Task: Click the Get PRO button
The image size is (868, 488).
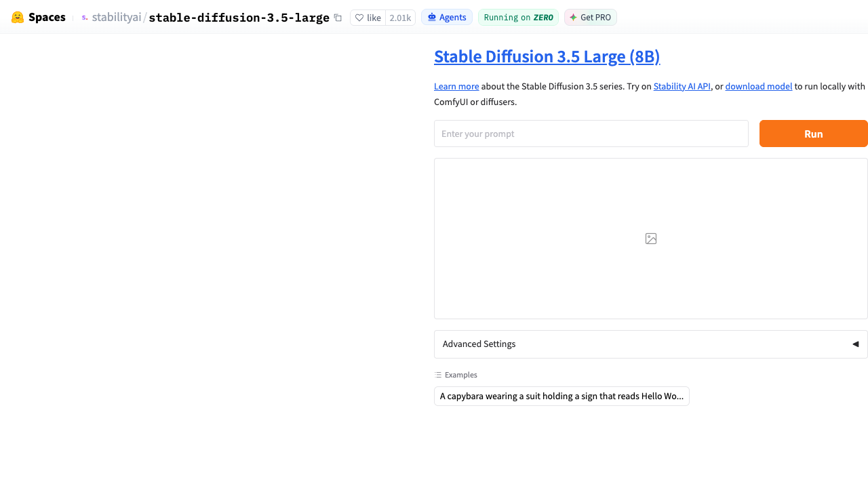Action: pyautogui.click(x=590, y=18)
